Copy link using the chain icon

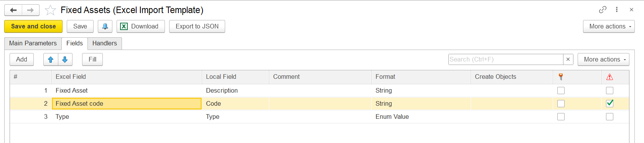603,10
